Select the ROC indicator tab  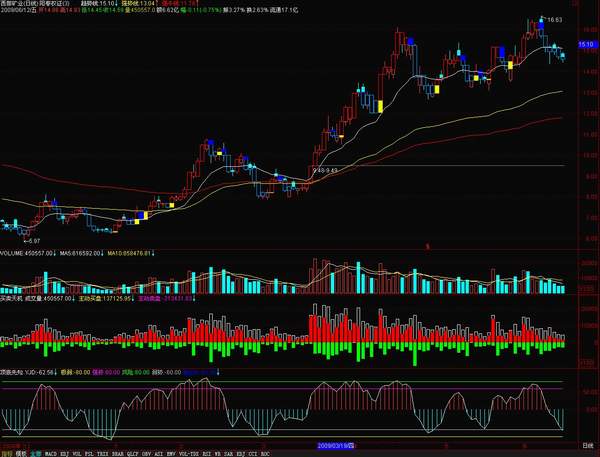pyautogui.click(x=265, y=454)
